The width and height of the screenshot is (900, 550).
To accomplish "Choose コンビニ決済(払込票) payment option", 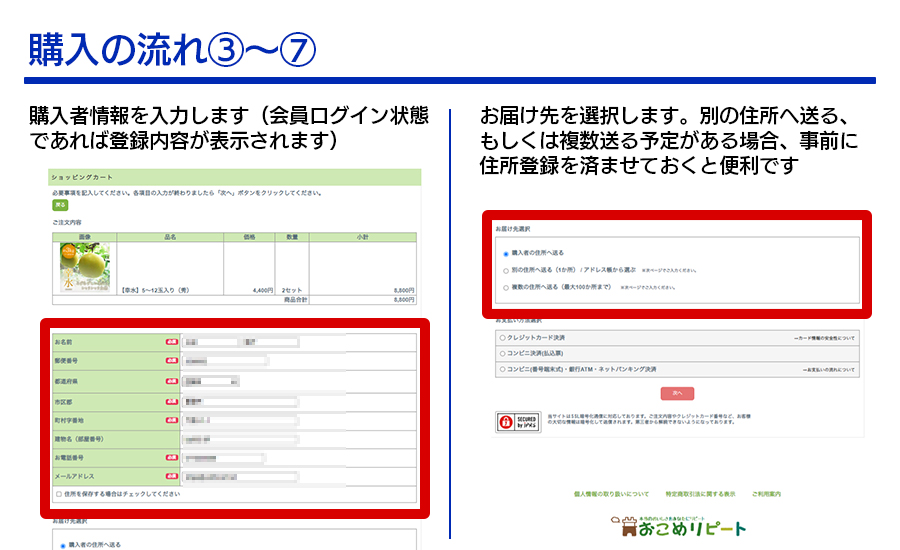I will [502, 353].
